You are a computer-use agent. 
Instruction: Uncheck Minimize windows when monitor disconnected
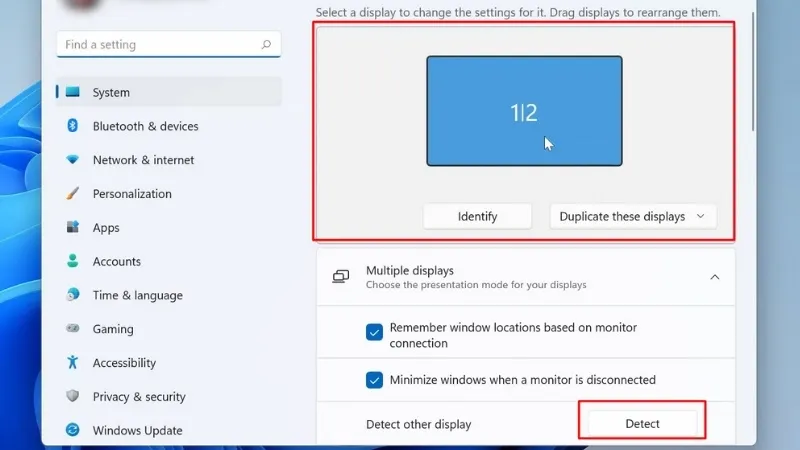pos(375,380)
